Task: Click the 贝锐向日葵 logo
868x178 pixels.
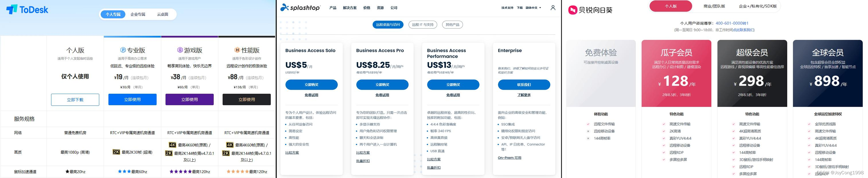Action: point(590,10)
